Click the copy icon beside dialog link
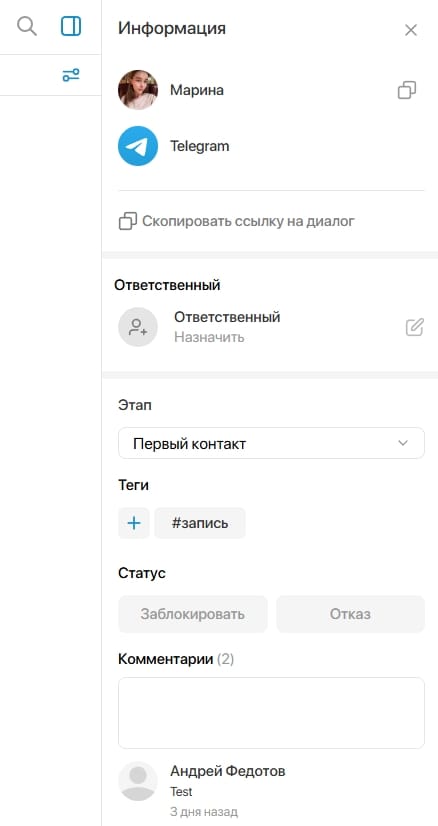438x826 pixels. click(x=128, y=221)
